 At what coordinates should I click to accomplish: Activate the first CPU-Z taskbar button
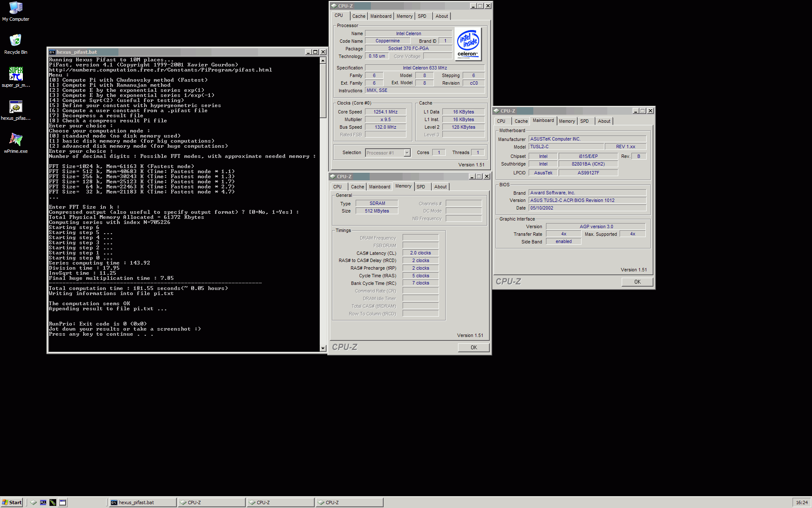pyautogui.click(x=211, y=502)
